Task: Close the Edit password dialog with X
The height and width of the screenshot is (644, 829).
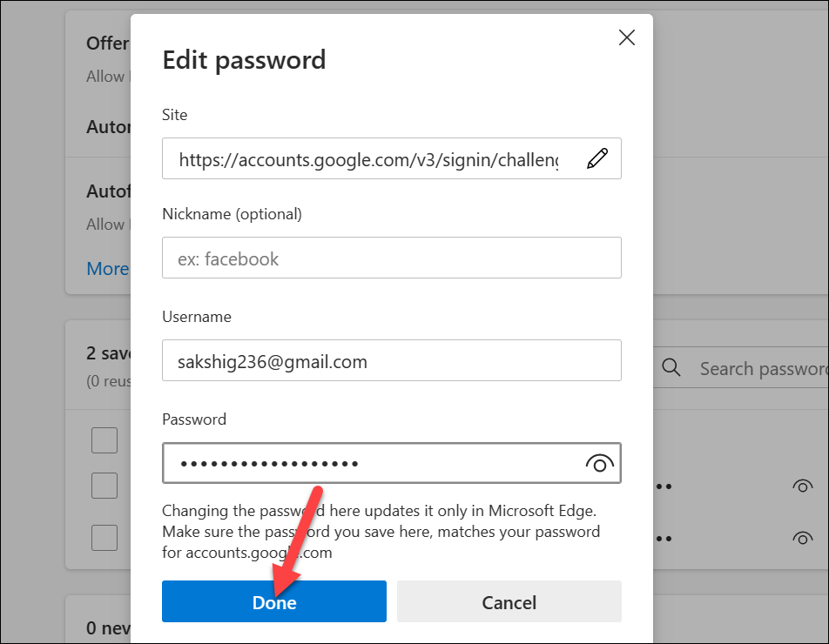Action: [x=626, y=37]
